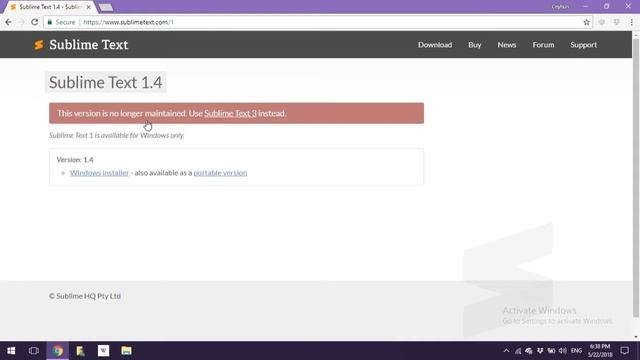Open the News section
Screen dimensions: 640x360
point(507,45)
